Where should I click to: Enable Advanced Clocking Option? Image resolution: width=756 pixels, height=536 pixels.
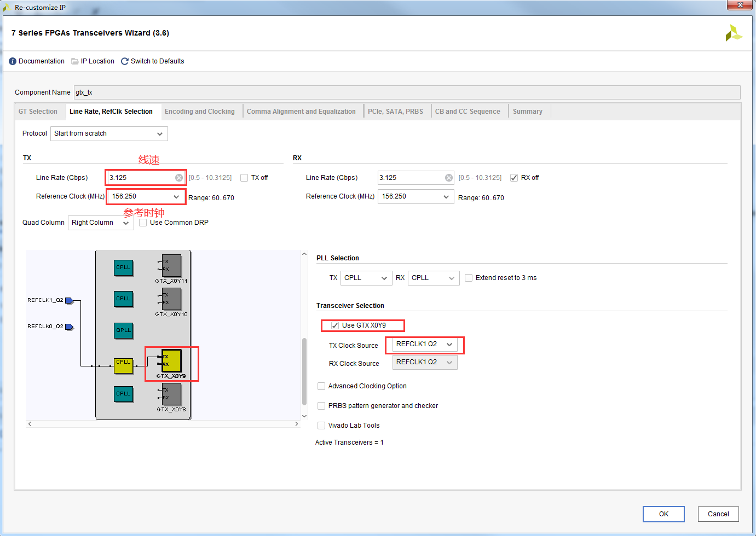click(x=321, y=386)
